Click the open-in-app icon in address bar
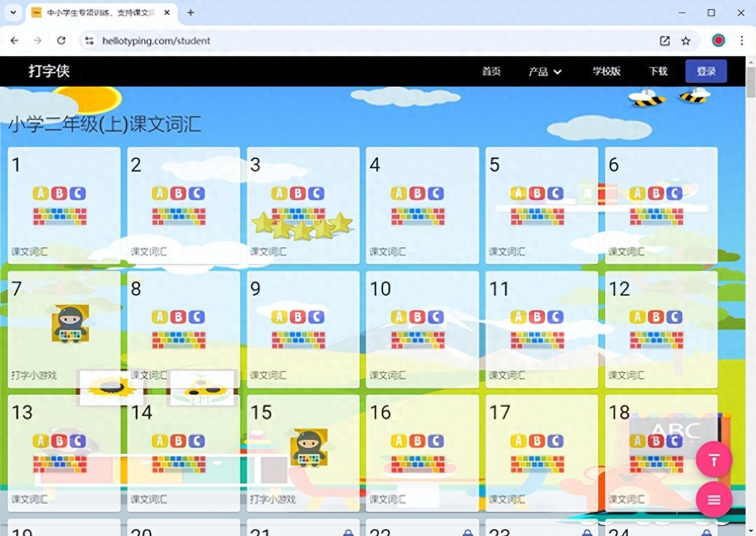This screenshot has width=756, height=536. point(664,41)
